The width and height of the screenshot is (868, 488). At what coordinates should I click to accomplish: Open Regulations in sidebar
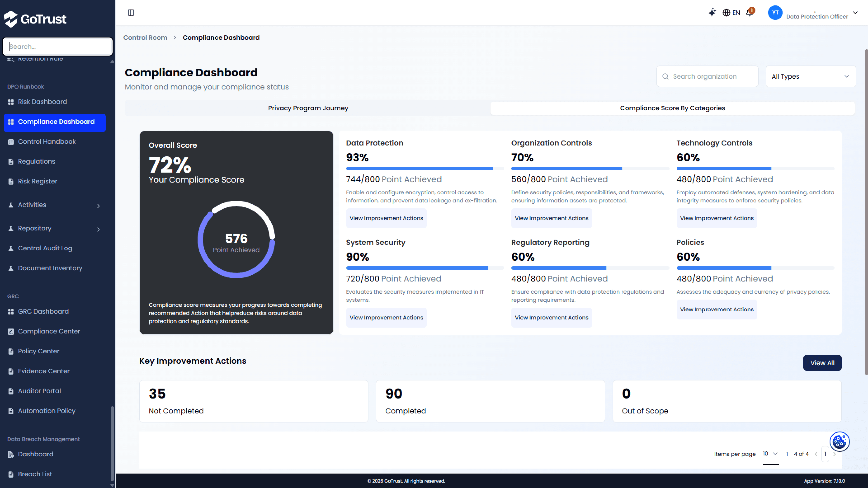54,161
